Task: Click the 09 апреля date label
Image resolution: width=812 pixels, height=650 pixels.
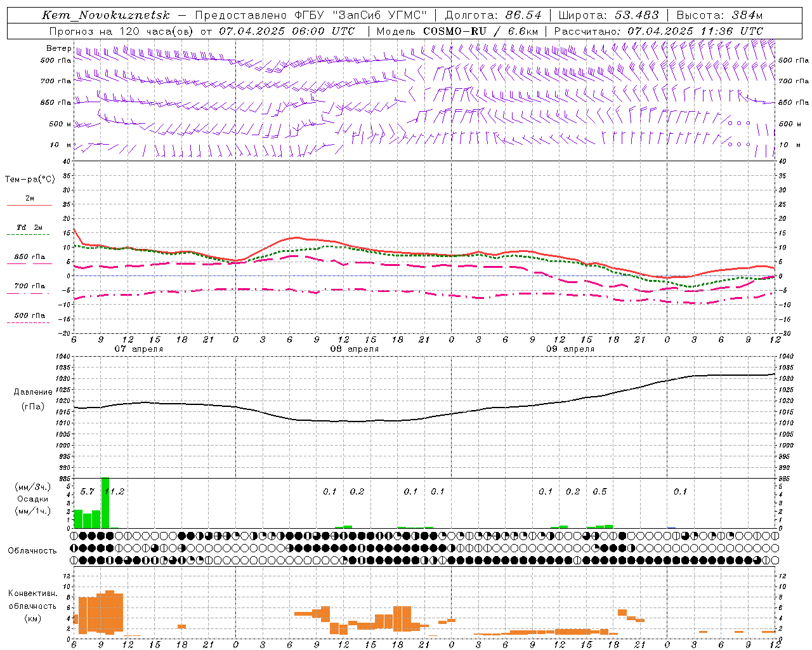Action: pyautogui.click(x=570, y=349)
